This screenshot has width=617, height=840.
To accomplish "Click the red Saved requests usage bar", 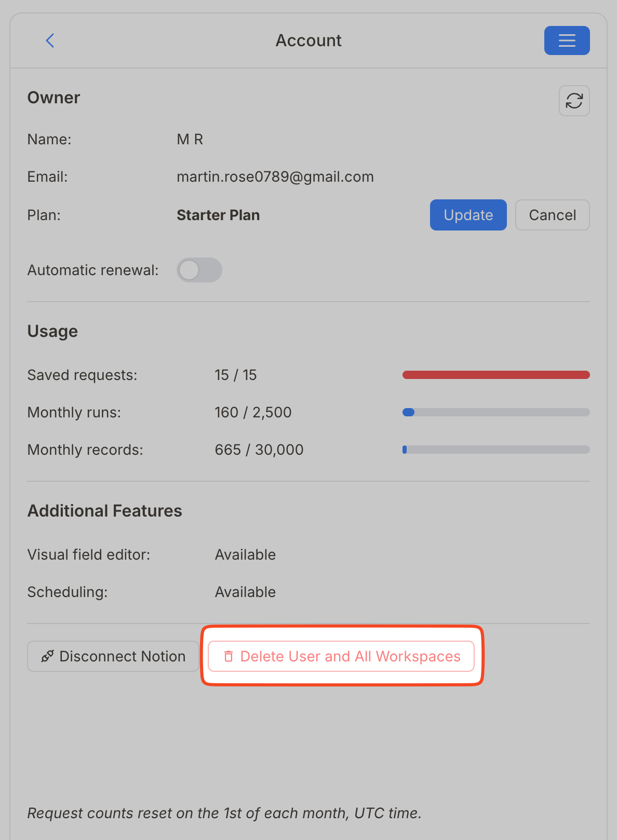I will 496,375.
